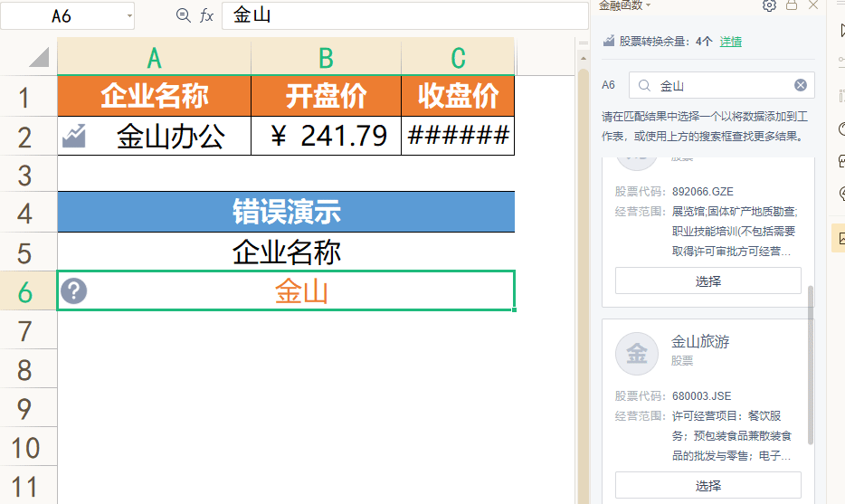Click the zoom magnifier icon beside fx

tap(184, 15)
